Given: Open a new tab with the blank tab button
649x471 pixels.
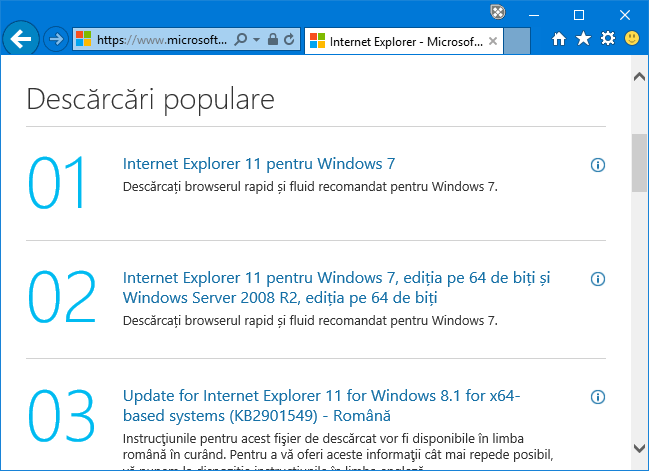Looking at the screenshot, I should 517,41.
